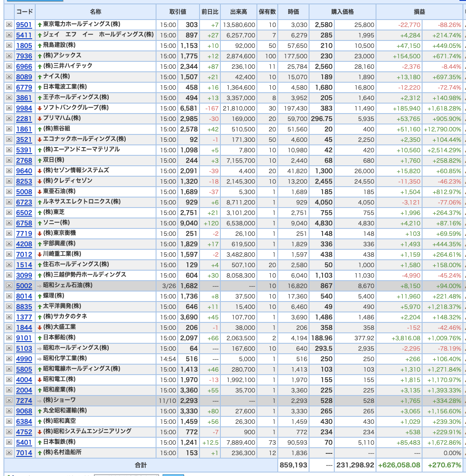This screenshot has height=476, width=466.
Task: Remove SoftBank 9984 row via X icon
Action: [x=9, y=108]
